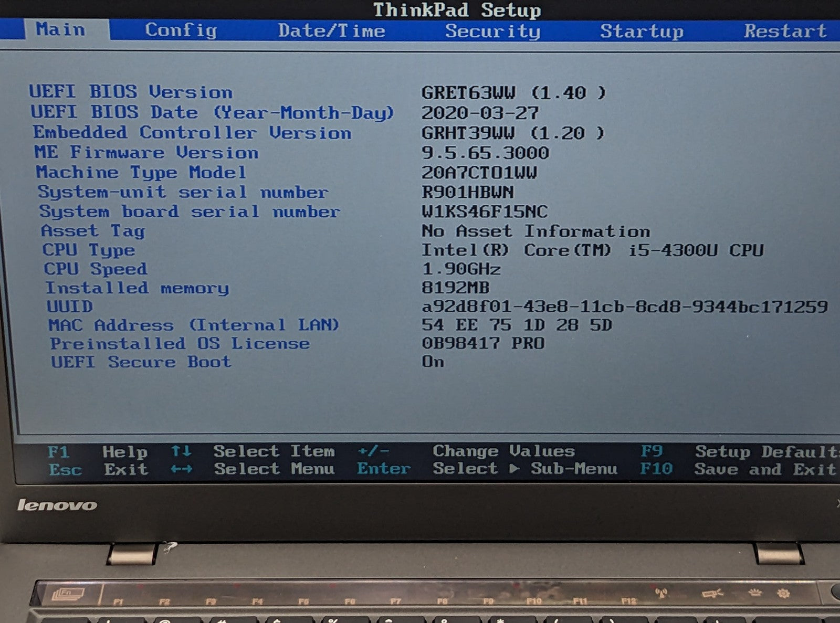Viewport: 840px width, 623px height.
Task: Select the Preinstalled OS License label
Action: click(180, 344)
